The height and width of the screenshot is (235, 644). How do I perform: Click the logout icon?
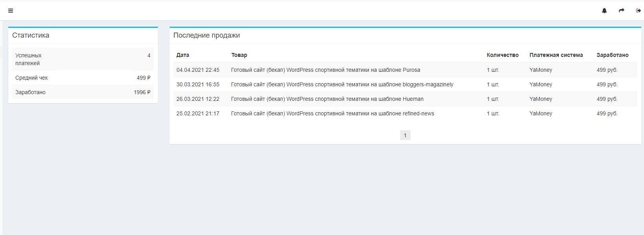638,11
